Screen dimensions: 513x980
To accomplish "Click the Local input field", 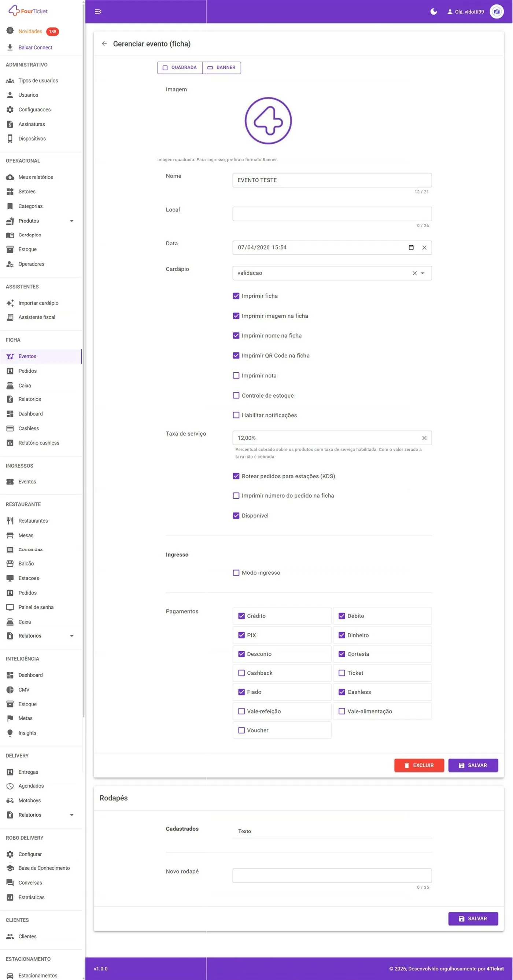I will click(332, 214).
